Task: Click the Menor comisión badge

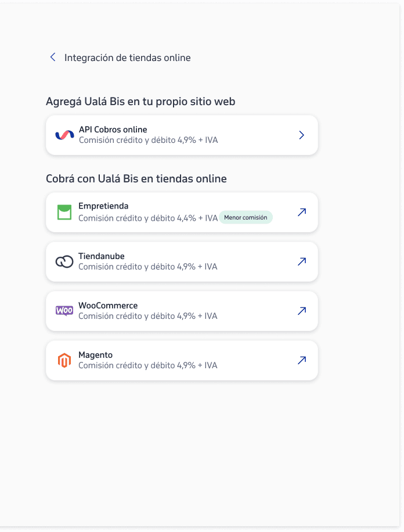Action: tap(246, 217)
